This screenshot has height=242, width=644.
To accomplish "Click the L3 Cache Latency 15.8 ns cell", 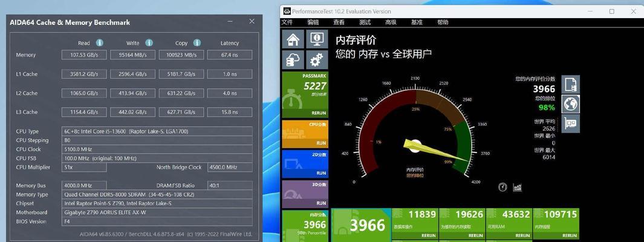I will [x=230, y=112].
